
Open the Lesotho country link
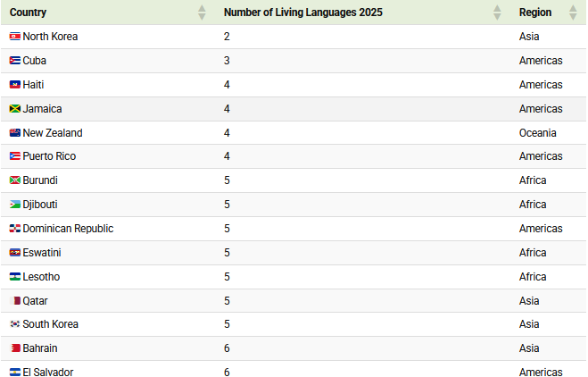41,277
